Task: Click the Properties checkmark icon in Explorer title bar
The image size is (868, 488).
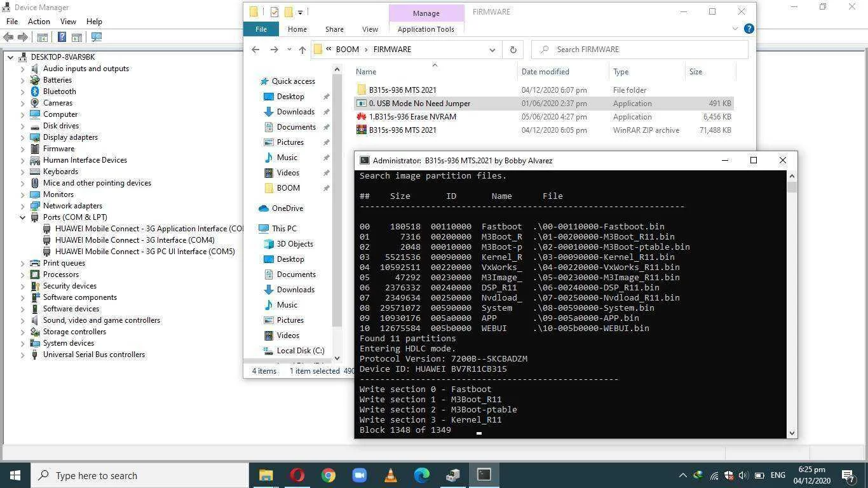Action: tap(274, 11)
